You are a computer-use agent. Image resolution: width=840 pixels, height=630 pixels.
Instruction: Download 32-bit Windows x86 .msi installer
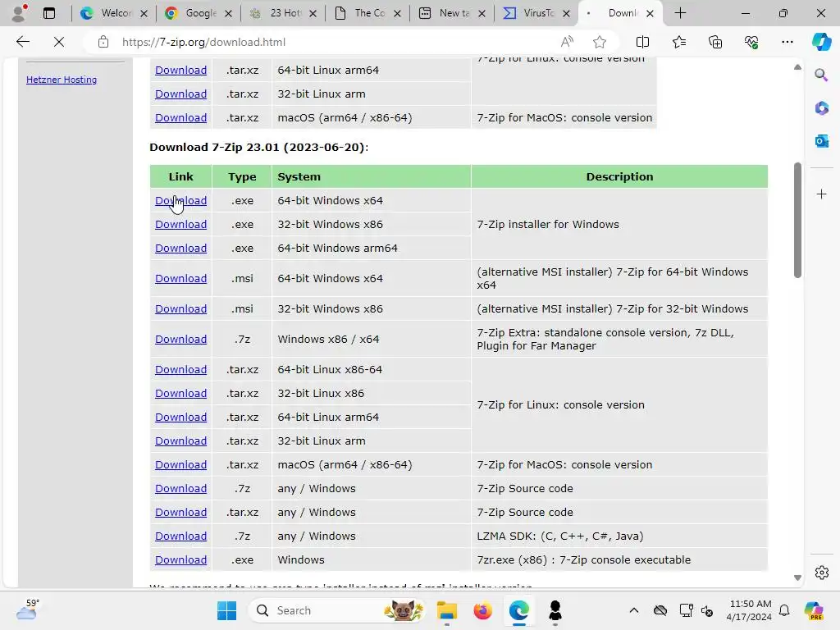(180, 308)
